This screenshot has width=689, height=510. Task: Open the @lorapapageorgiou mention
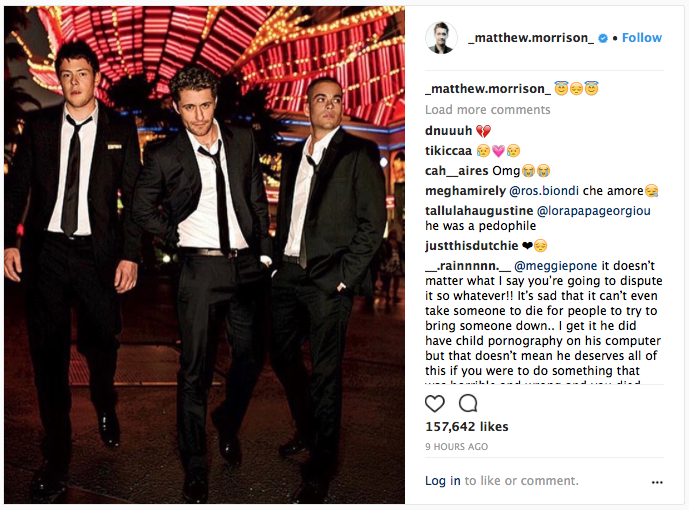coord(594,211)
